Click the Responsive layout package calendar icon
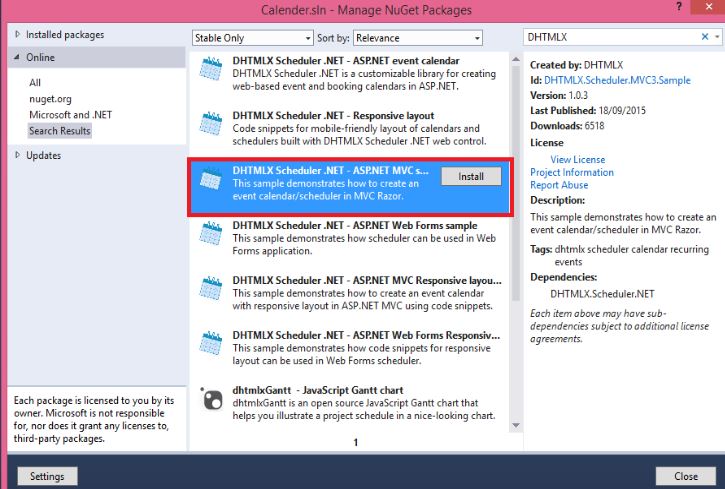The width and height of the screenshot is (725, 489). pyautogui.click(x=211, y=123)
